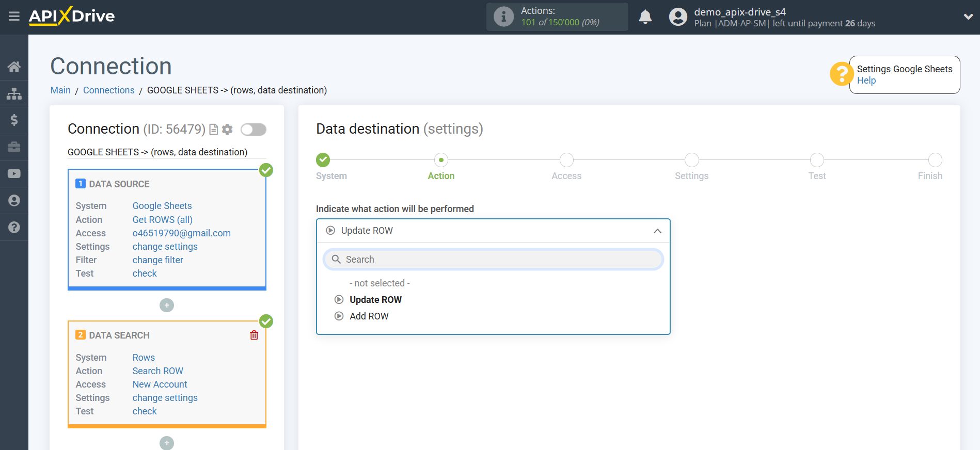Click the dollar billing icon in the sidebar

tap(14, 120)
